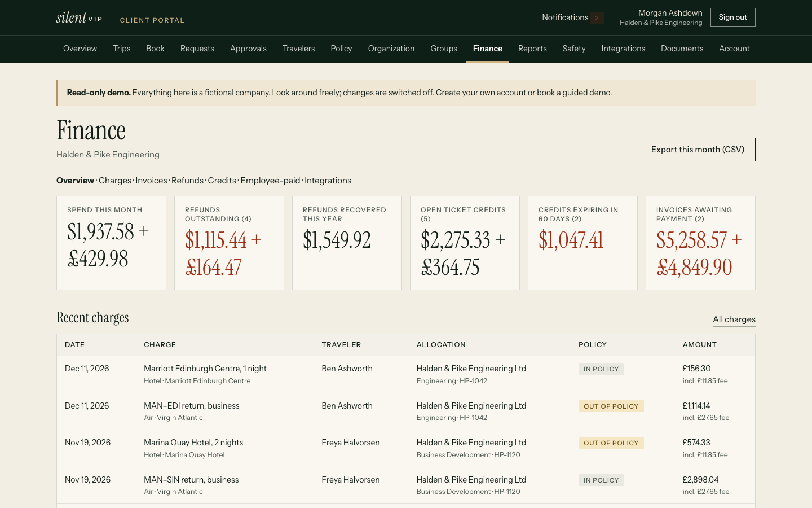Select the Approvals tab
This screenshot has width=812, height=508.
248,49
